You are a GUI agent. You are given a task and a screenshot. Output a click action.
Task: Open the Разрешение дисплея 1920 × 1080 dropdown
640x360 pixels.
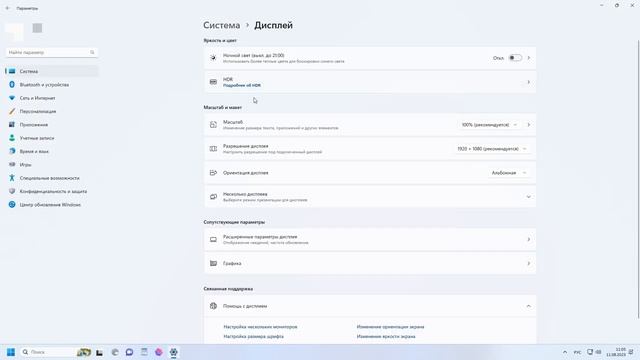click(492, 149)
